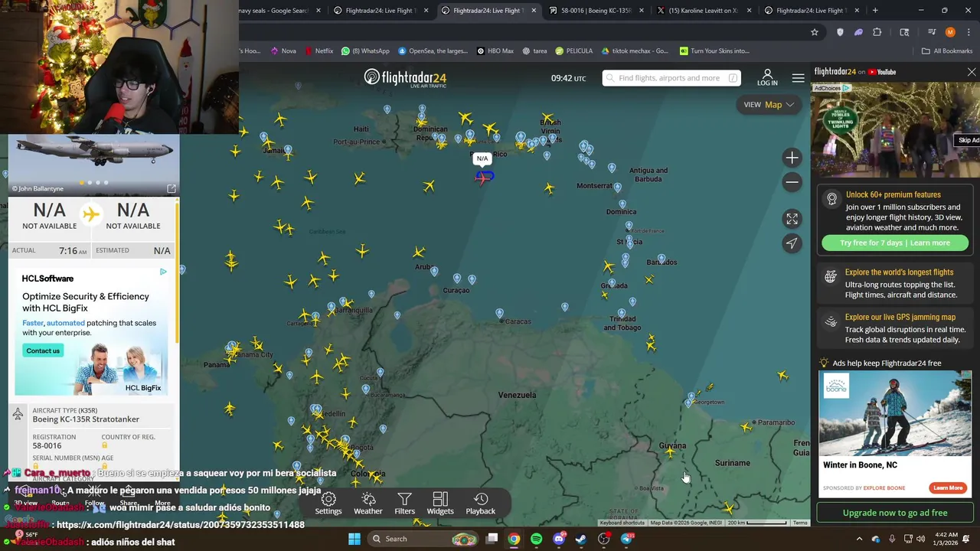Open the hamburger main menu
Image resolution: width=980 pixels, height=551 pixels.
[x=798, y=78]
